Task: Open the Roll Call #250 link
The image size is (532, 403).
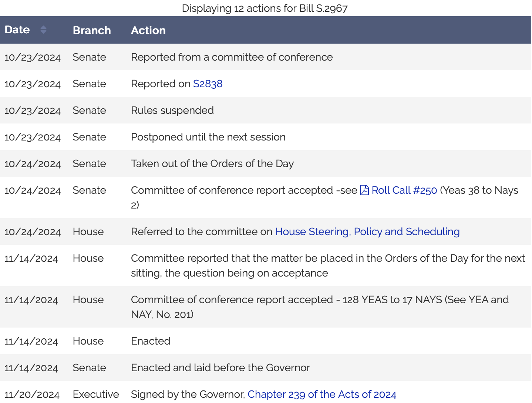Action: 404,190
